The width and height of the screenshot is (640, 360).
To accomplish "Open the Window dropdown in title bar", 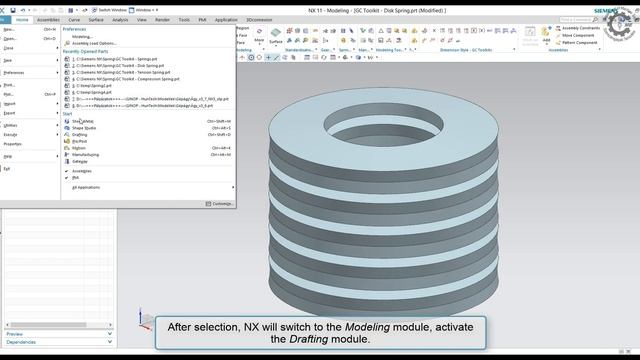I will point(143,10).
